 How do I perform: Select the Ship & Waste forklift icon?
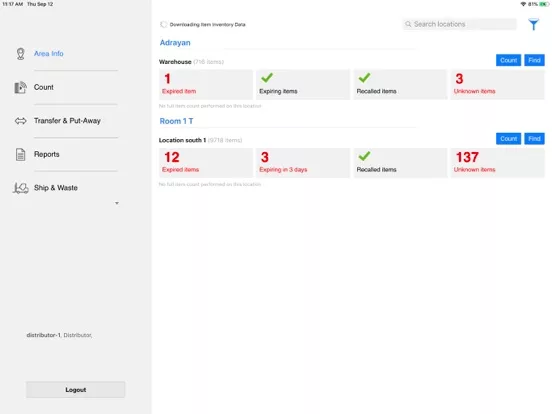click(x=20, y=188)
